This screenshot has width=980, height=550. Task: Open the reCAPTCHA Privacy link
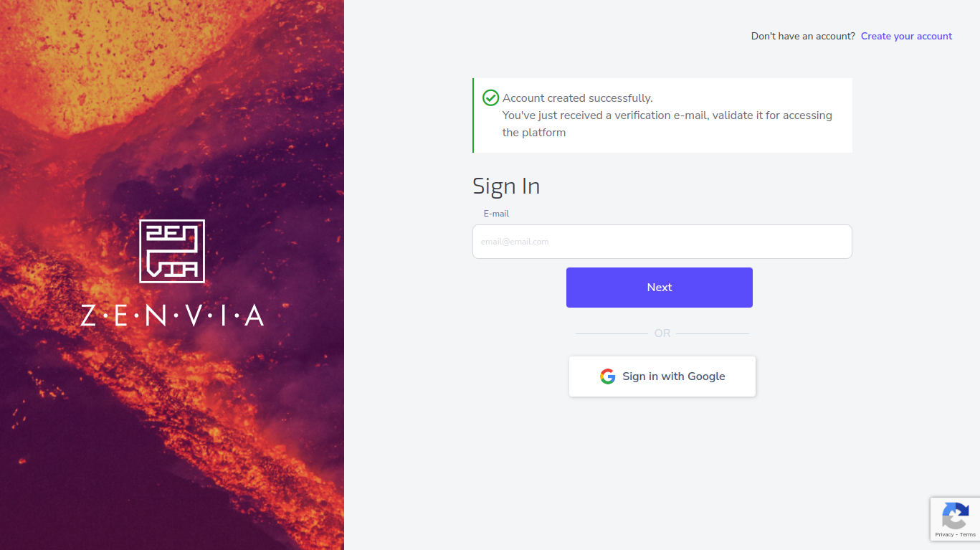tap(944, 535)
